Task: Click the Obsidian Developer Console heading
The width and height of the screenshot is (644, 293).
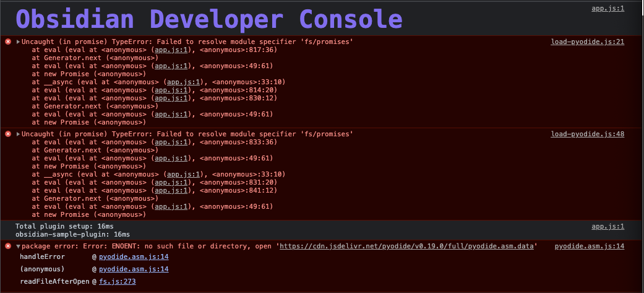Action: (209, 19)
